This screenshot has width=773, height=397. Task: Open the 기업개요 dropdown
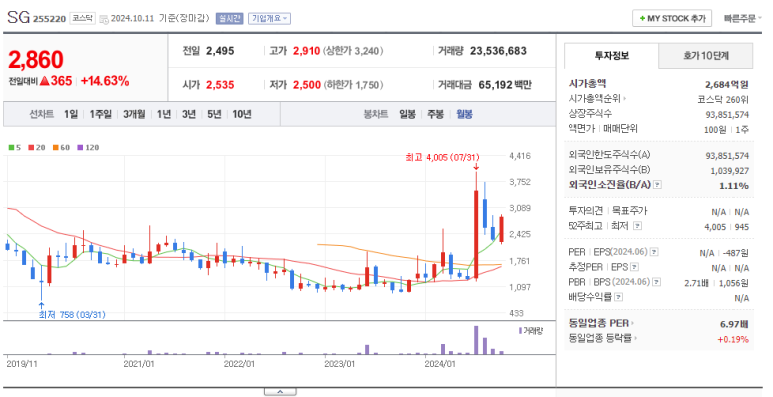click(x=269, y=18)
